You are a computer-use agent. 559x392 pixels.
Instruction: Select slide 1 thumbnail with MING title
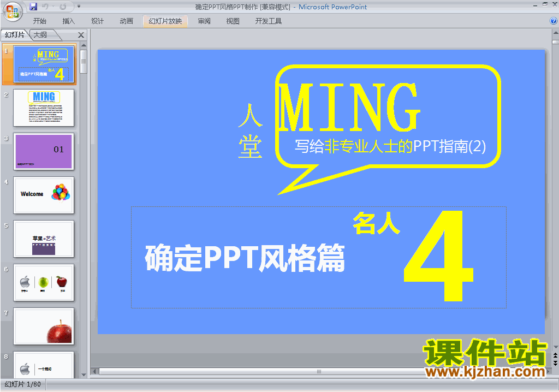pos(44,64)
